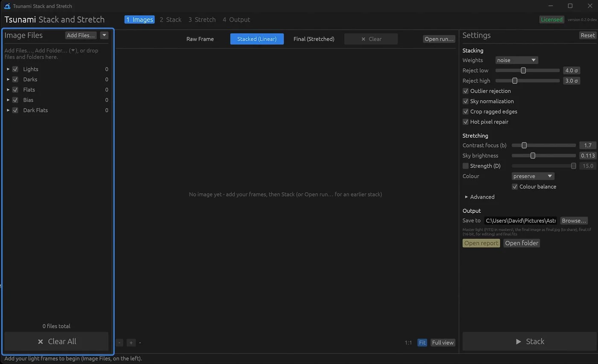Select the Raw Frame view
This screenshot has width=598, height=364.
pyautogui.click(x=200, y=39)
